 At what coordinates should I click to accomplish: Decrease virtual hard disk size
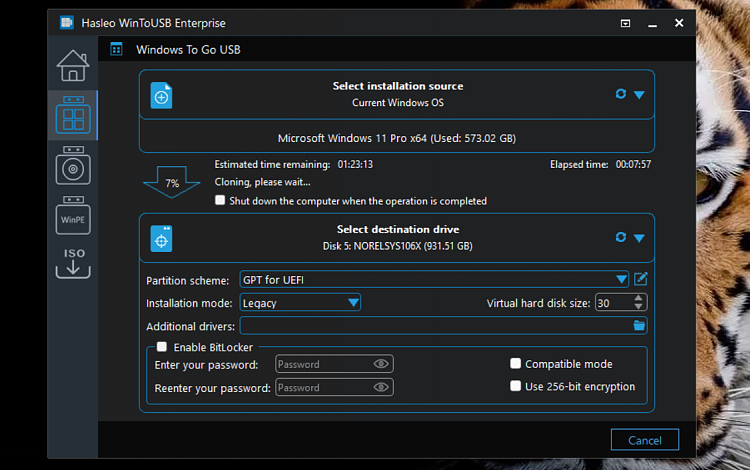[638, 306]
